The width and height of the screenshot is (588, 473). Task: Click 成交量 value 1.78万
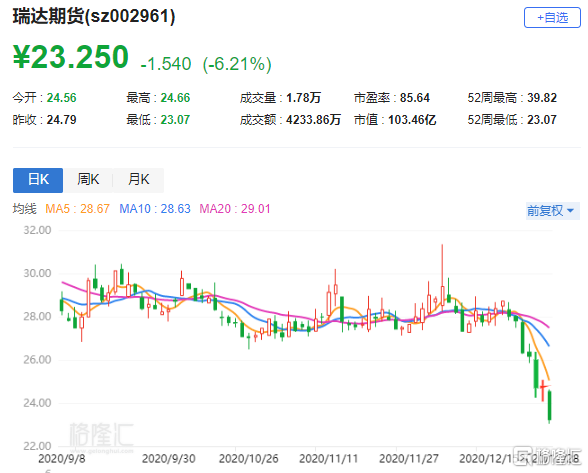[x=303, y=98]
